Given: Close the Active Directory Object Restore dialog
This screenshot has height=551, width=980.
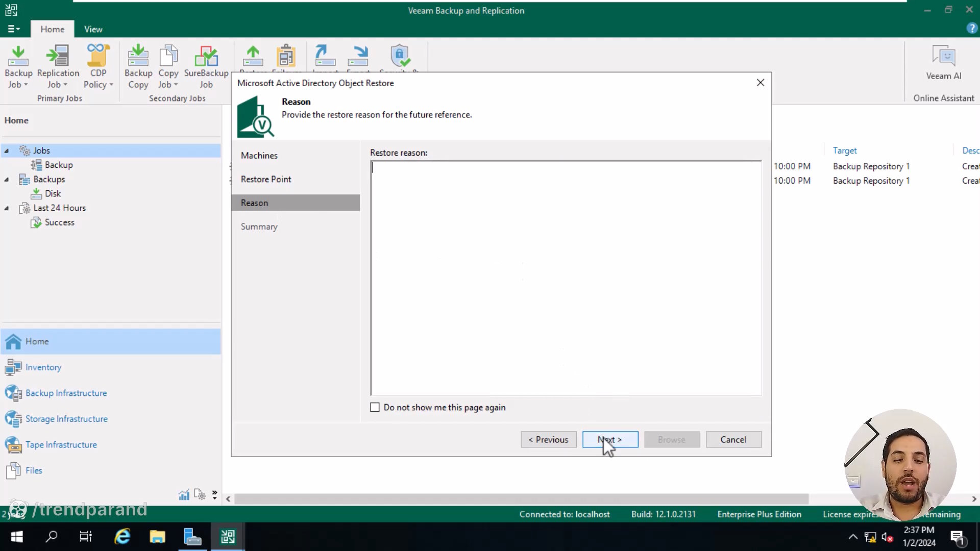Looking at the screenshot, I should click(761, 83).
